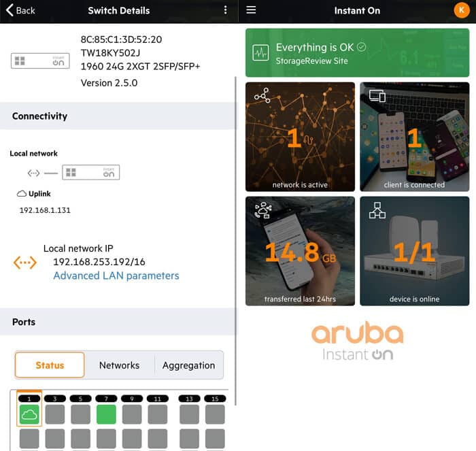Click the uplink IP 192.168.1.131
The image size is (476, 451).
45,210
